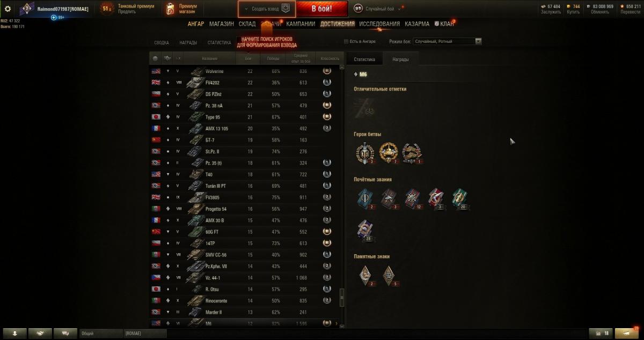Toggle the Есть в Ангаре checkbox
Image resolution: width=644 pixels, height=340 pixels.
[x=346, y=41]
